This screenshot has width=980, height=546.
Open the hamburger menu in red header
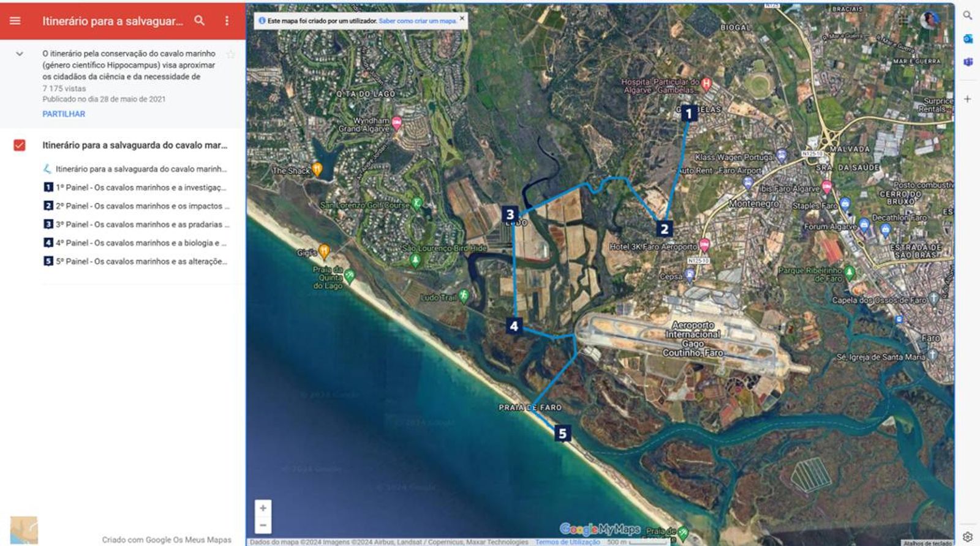[15, 21]
